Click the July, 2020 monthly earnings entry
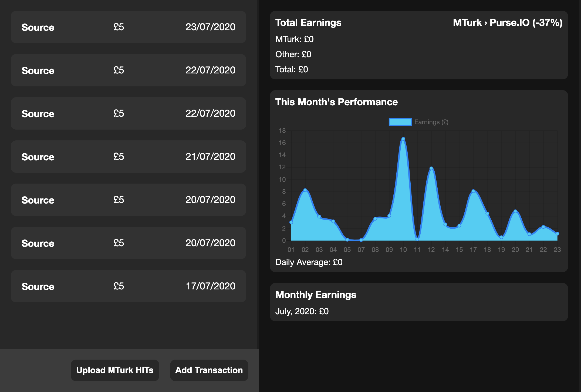The image size is (581, 392). point(302,311)
